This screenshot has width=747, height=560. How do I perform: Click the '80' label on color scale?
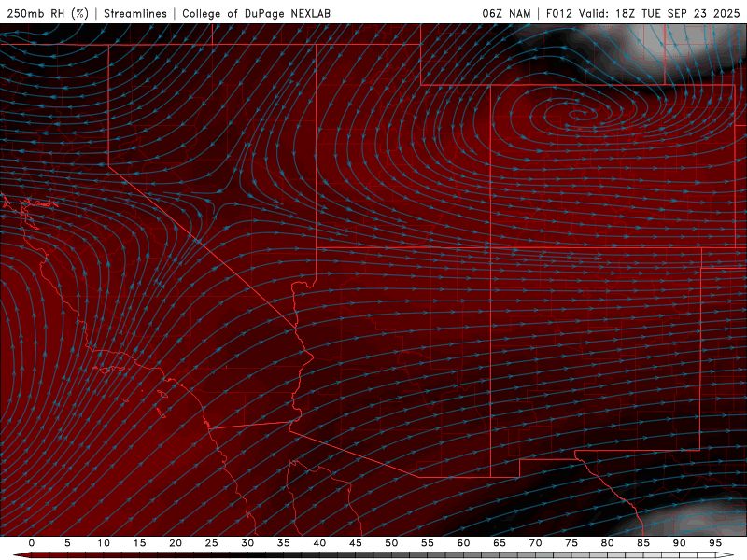point(607,543)
